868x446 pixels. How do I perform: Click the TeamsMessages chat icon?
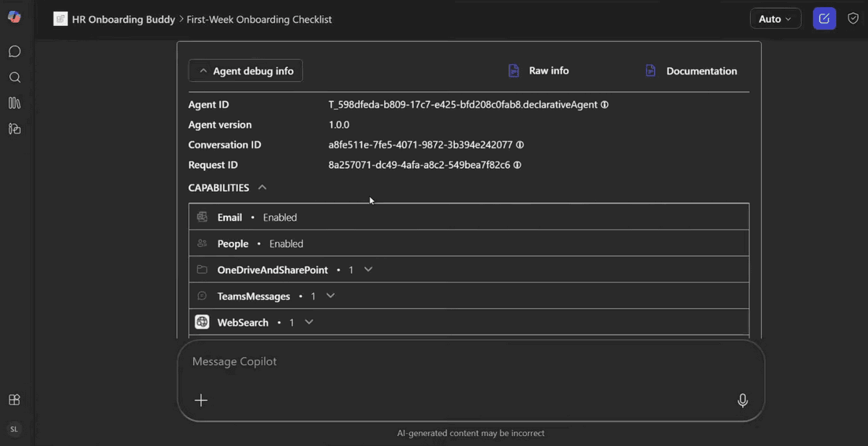(x=203, y=296)
